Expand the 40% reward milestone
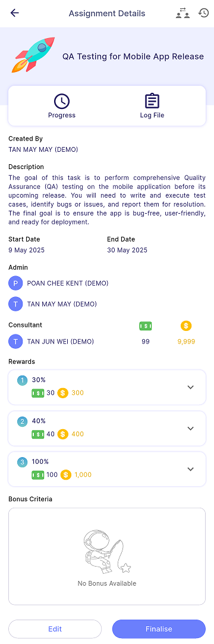The width and height of the screenshot is (214, 644). click(107, 428)
